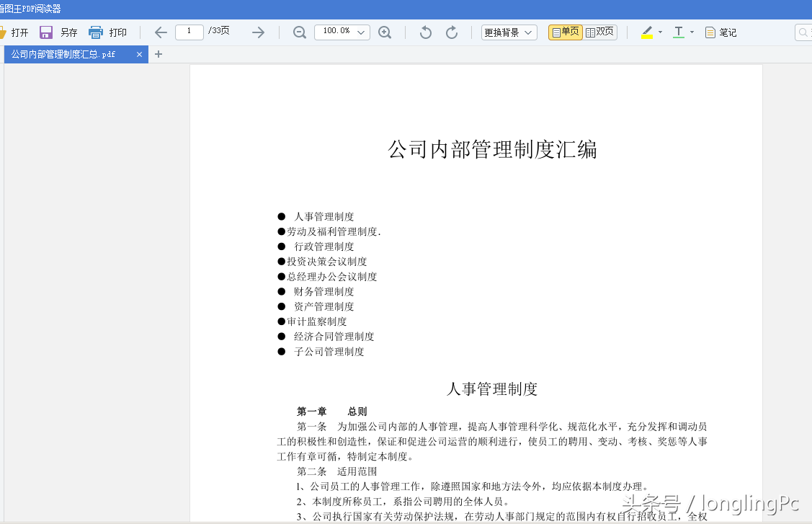Go to next page with right arrow

(x=258, y=32)
